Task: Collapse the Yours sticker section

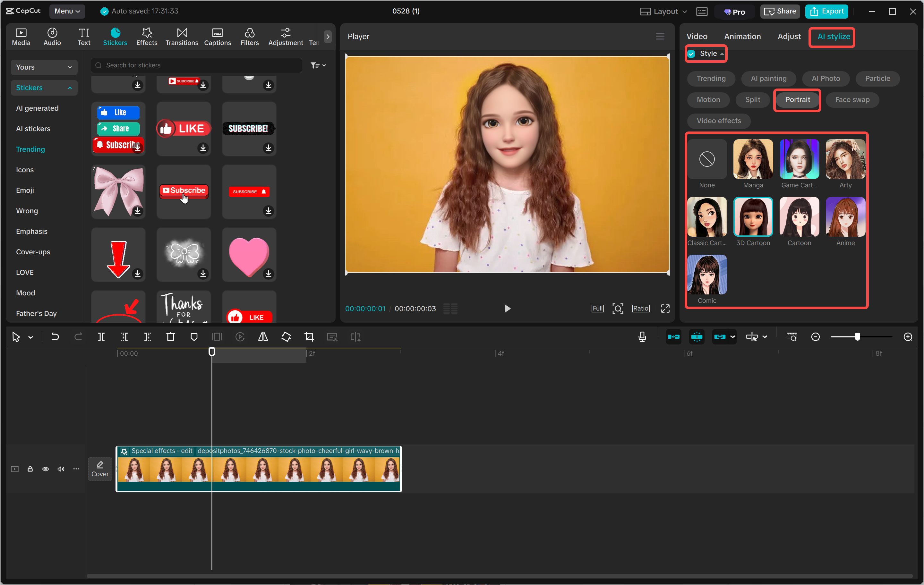Action: pos(44,67)
